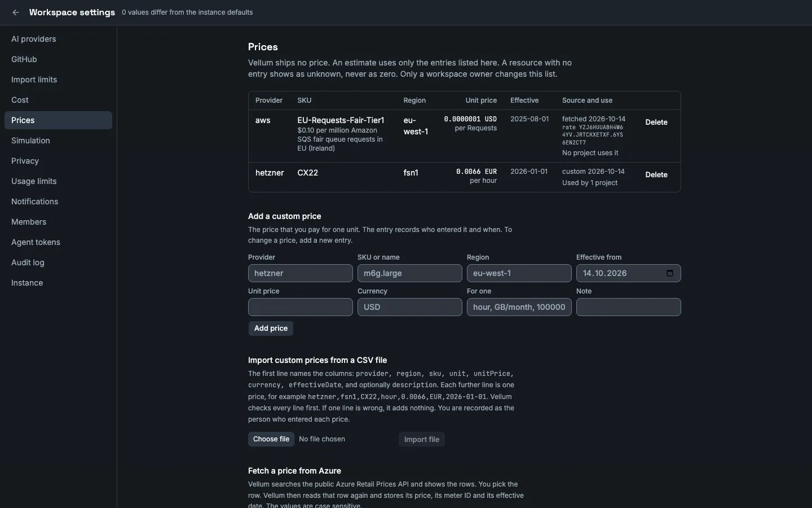
Task: Click the Source and use header
Action: (x=587, y=100)
